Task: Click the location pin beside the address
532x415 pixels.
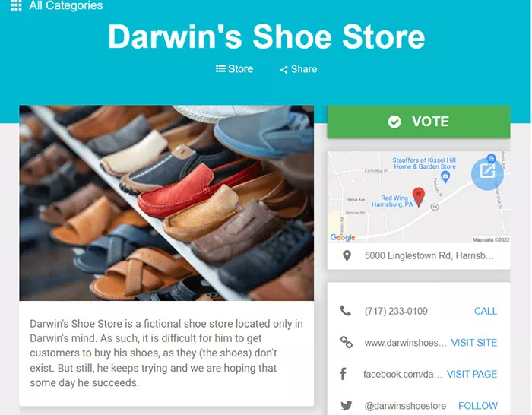Action: tap(347, 255)
